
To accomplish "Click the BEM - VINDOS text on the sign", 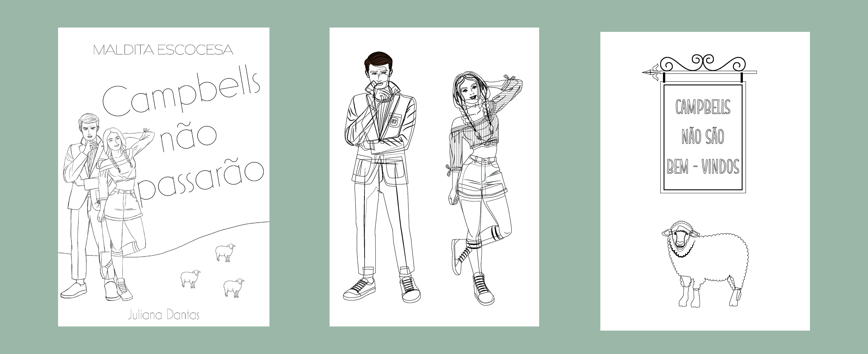I will click(x=703, y=166).
